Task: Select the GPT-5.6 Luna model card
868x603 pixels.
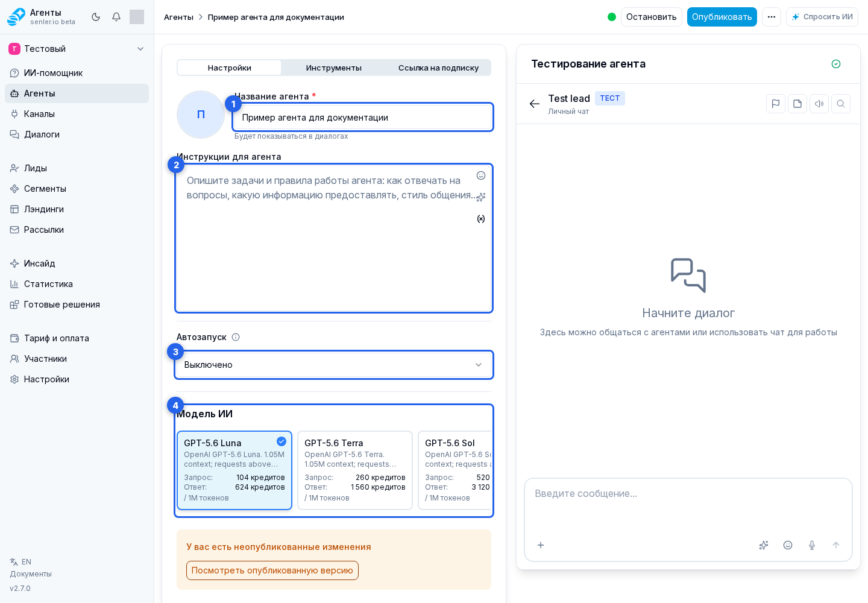Action: click(234, 470)
